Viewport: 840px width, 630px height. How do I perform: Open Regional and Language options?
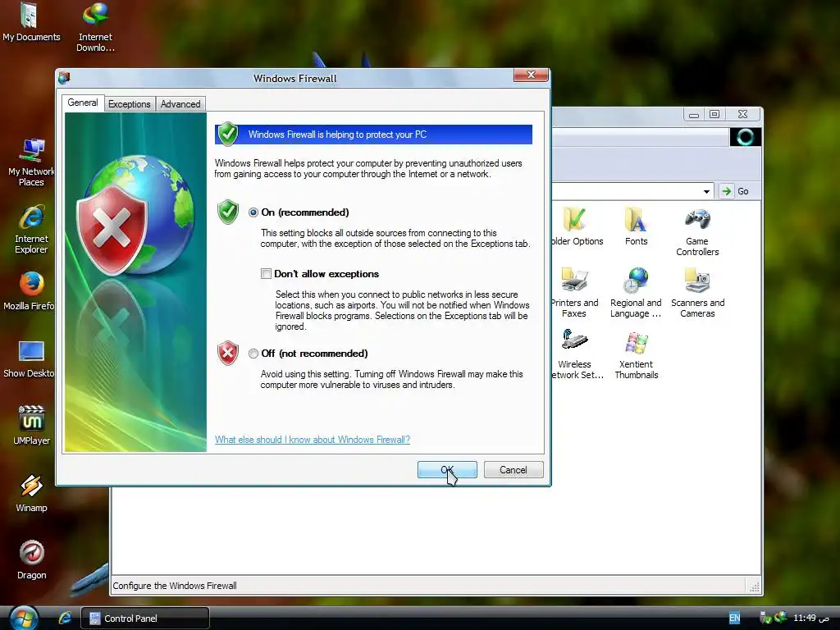pos(636,293)
